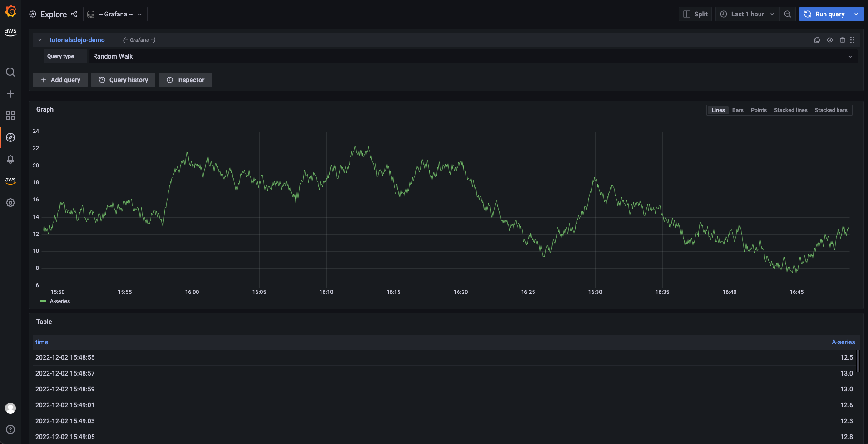This screenshot has width=868, height=444.
Task: Expand the Random Walk query type dropdown
Action: (472, 56)
